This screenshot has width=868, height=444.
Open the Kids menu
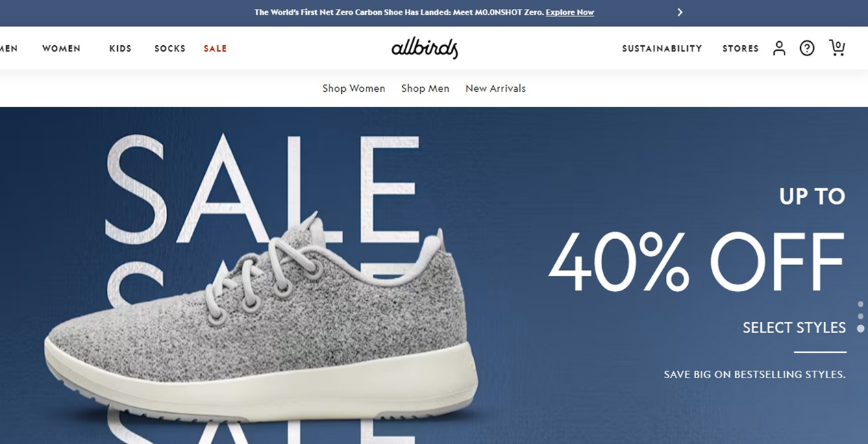pos(121,49)
